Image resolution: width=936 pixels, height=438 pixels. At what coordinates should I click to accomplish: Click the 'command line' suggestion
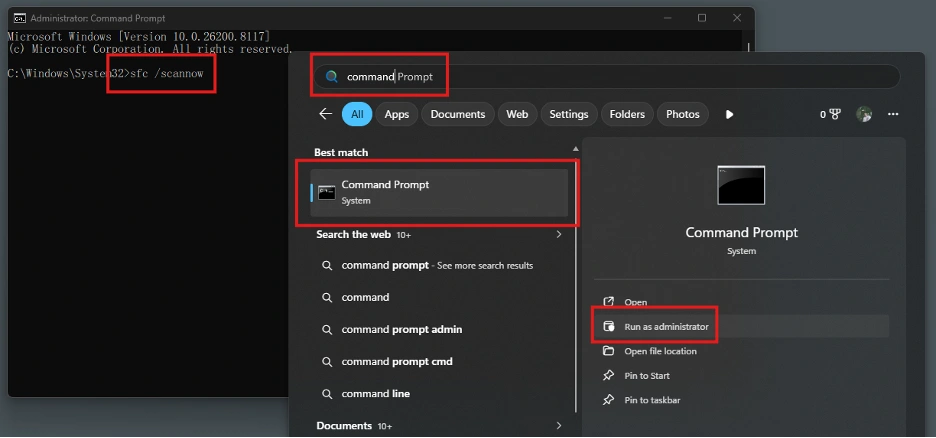point(439,394)
